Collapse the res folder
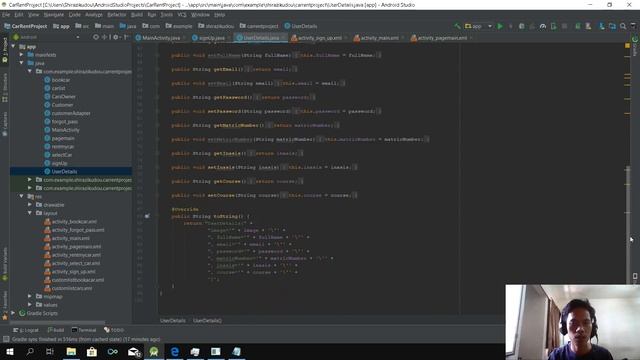The height and width of the screenshot is (360, 640). pos(22,196)
